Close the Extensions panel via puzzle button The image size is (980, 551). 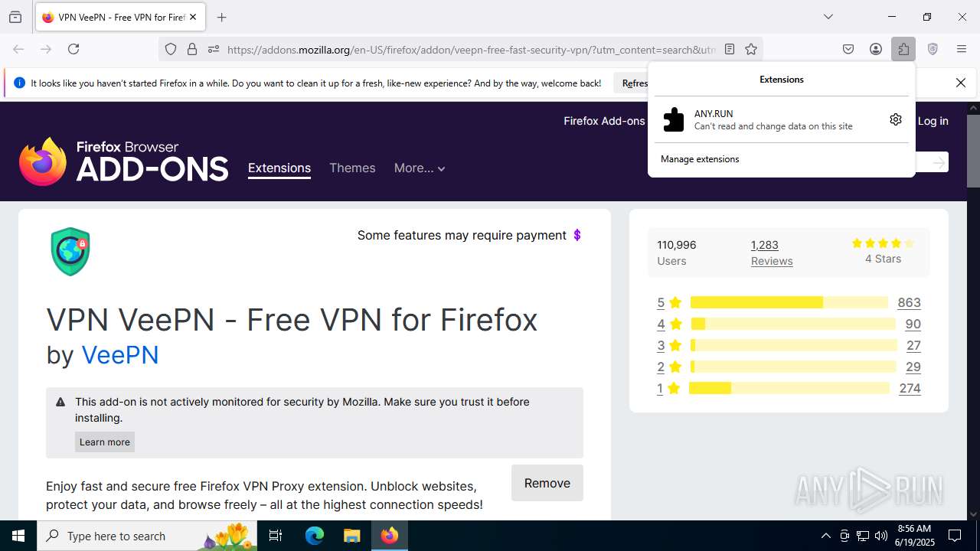tap(903, 49)
